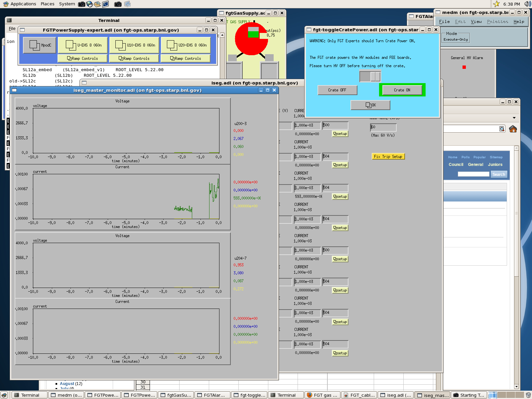Image resolution: width=532 pixels, height=399 pixels.
Task: Click Popular link on web page
Action: coord(479,157)
